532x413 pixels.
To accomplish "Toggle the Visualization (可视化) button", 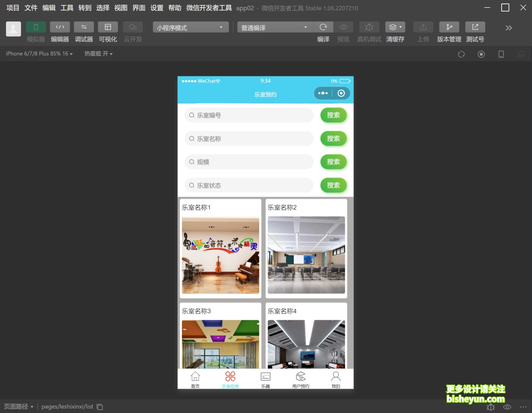I will [108, 27].
